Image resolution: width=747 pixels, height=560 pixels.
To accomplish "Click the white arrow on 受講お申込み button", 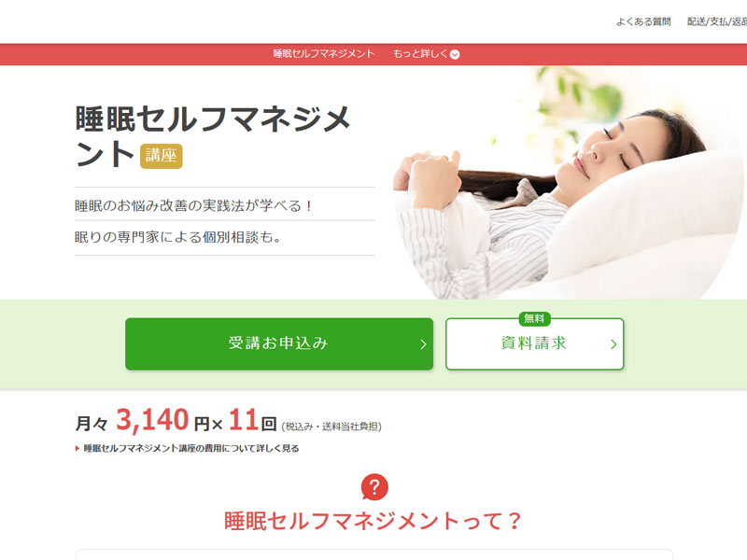I will tap(423, 344).
